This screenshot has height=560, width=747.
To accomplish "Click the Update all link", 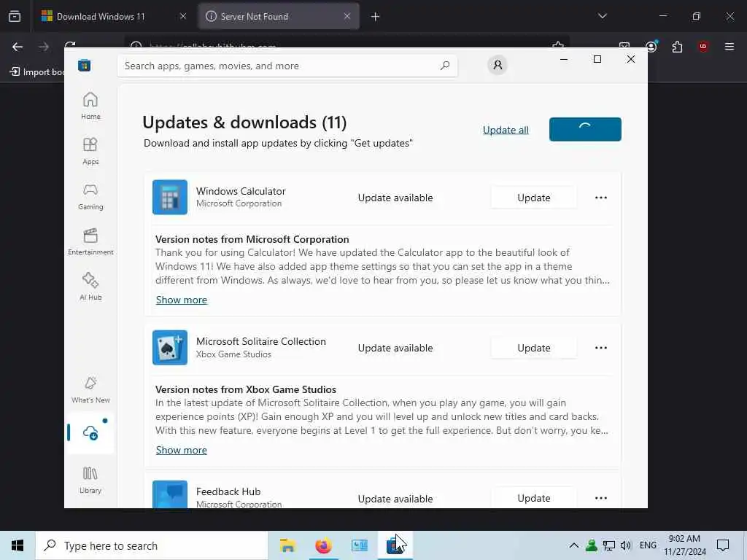I will [x=506, y=130].
